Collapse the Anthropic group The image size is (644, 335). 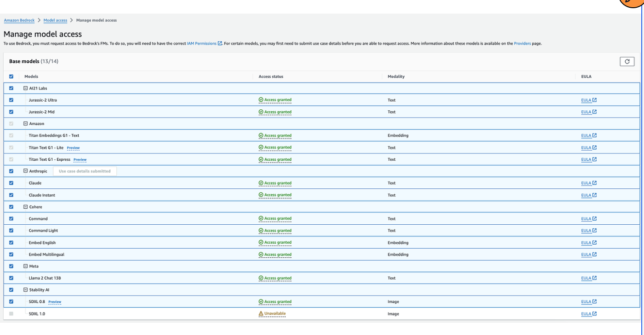click(25, 171)
